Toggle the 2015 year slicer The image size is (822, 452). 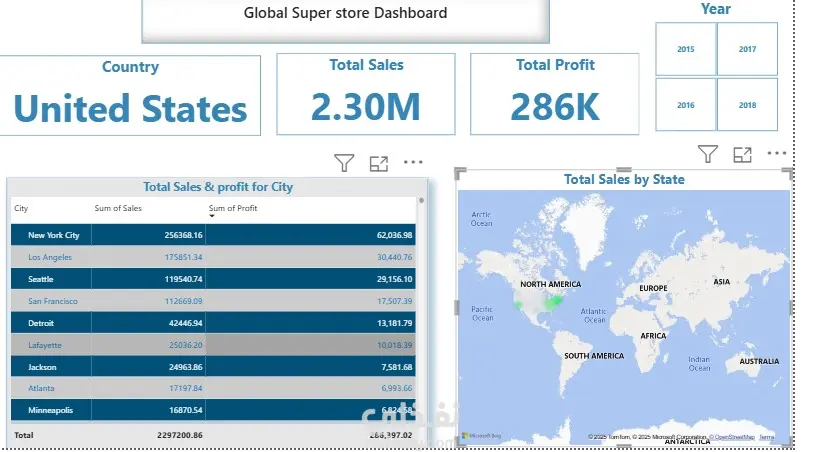tap(686, 49)
